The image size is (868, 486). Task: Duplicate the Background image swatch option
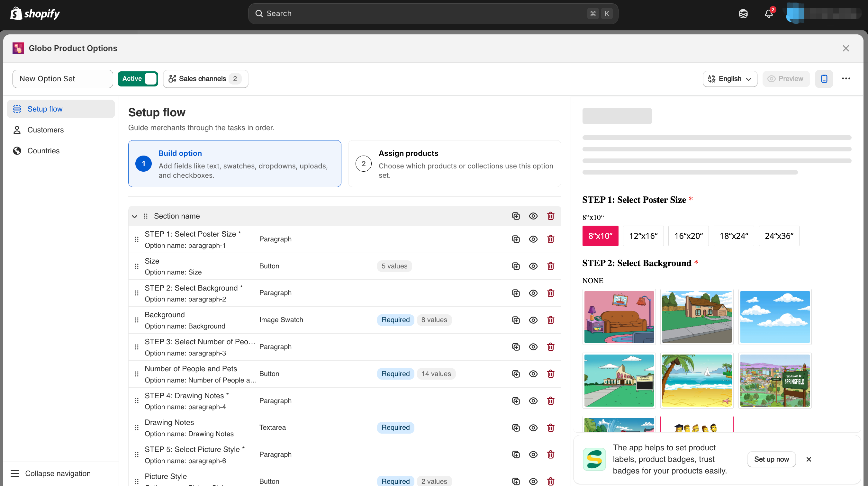516,320
